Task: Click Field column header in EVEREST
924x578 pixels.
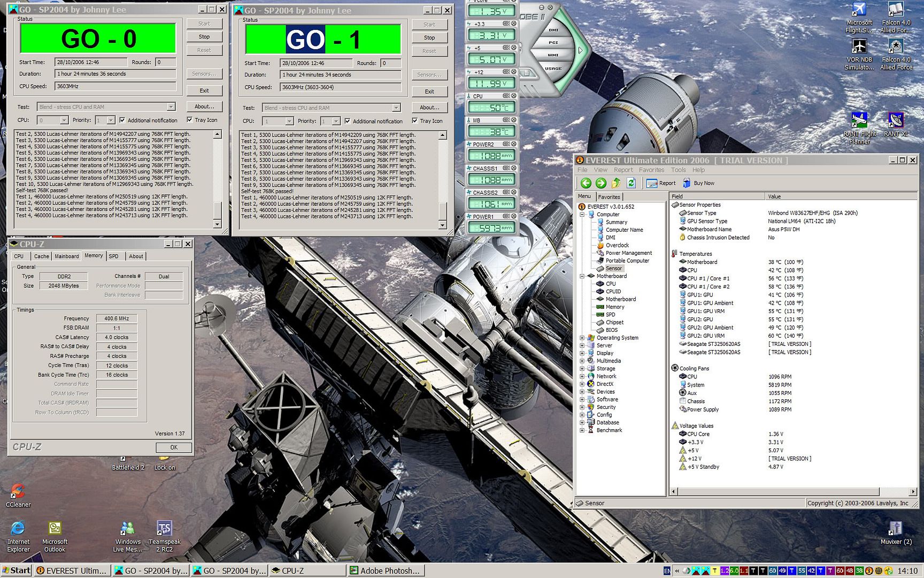Action: pyautogui.click(x=717, y=196)
